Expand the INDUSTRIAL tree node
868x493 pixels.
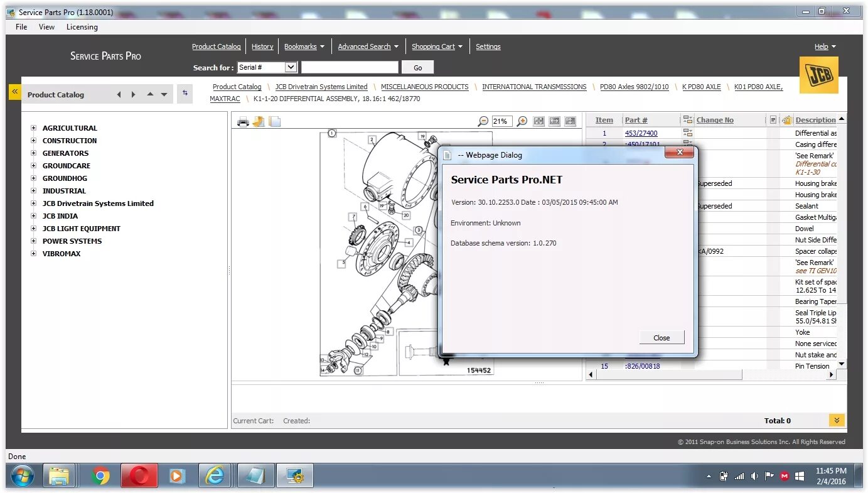(x=34, y=191)
